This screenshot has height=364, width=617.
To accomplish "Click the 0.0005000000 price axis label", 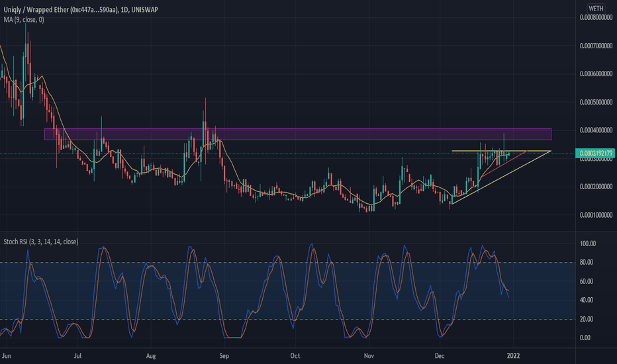I will [x=596, y=102].
